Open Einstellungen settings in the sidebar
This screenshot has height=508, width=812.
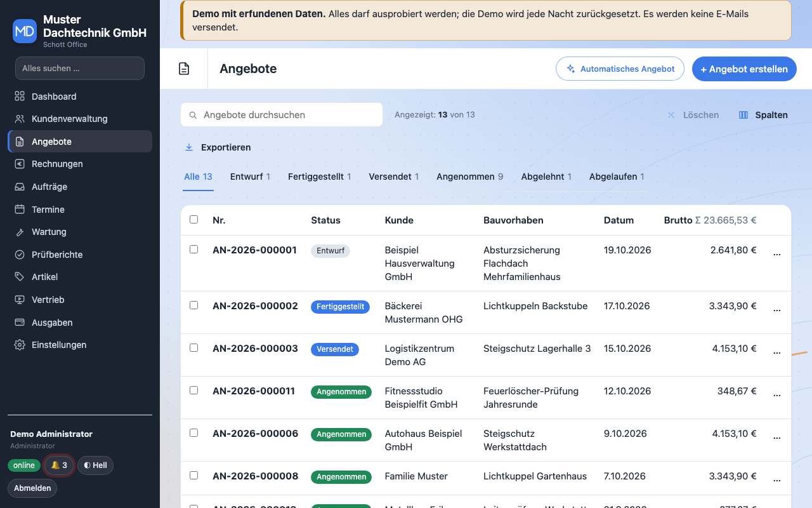point(80,345)
